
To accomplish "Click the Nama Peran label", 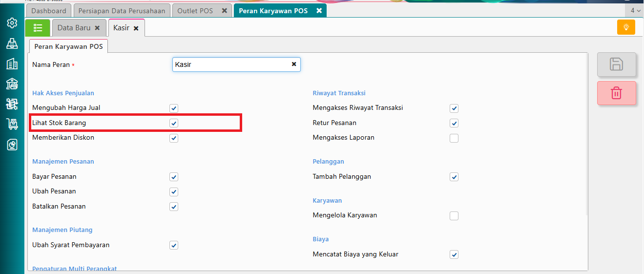I will pos(51,64).
